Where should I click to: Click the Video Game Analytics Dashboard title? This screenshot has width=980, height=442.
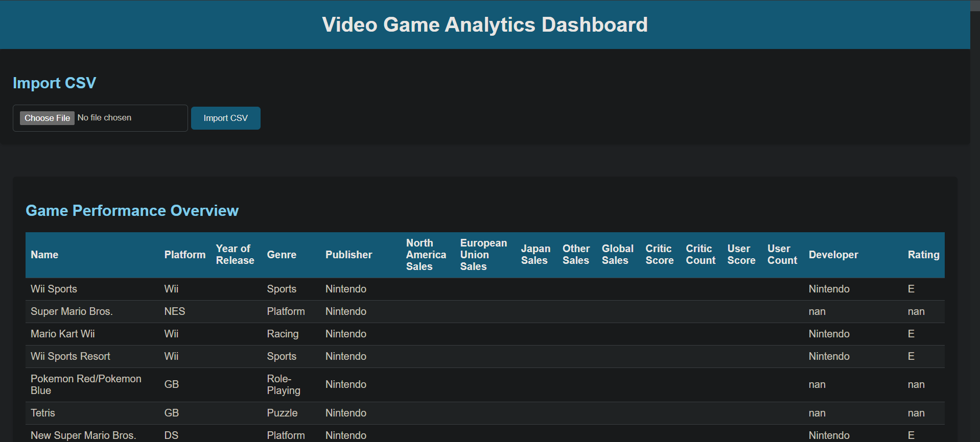click(x=485, y=24)
